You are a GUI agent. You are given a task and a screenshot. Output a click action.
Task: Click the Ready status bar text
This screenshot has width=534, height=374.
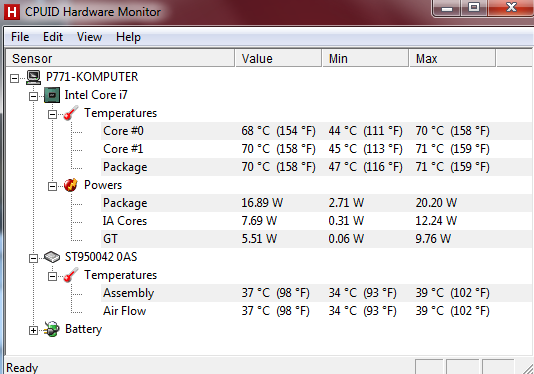tap(22, 368)
